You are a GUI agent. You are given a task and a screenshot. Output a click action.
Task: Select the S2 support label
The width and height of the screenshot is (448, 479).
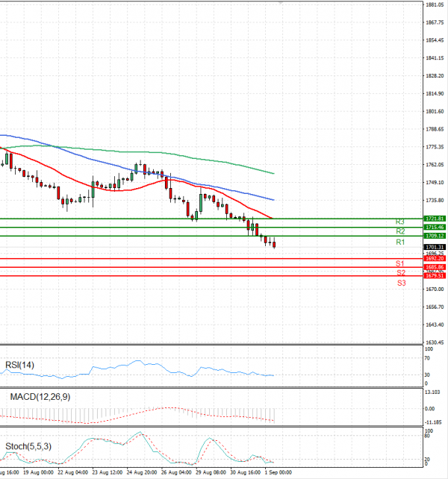click(401, 273)
